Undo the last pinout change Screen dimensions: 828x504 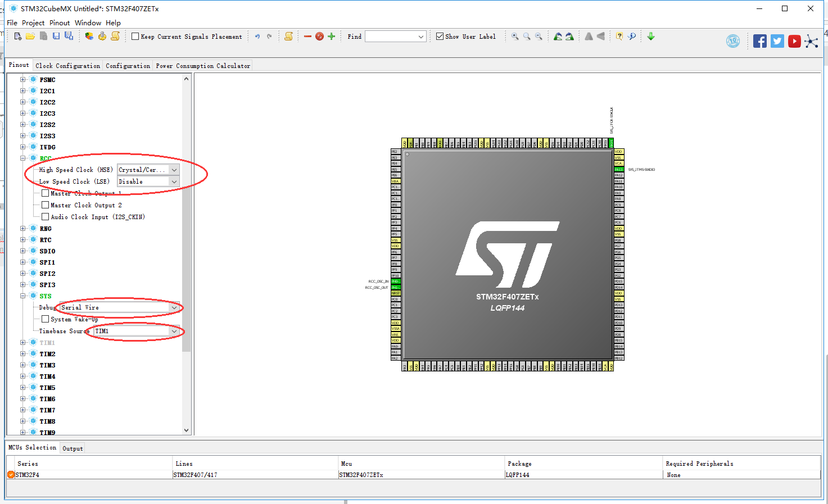click(257, 36)
